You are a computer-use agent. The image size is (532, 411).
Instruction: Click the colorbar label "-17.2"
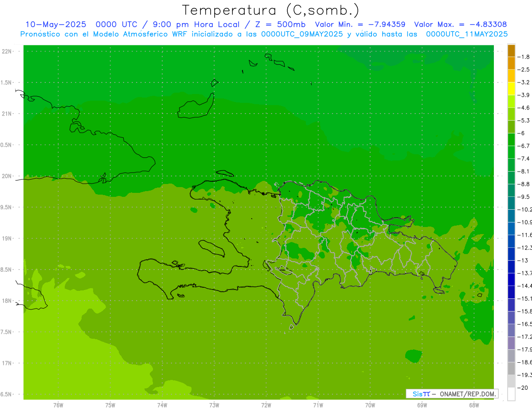click(525, 337)
